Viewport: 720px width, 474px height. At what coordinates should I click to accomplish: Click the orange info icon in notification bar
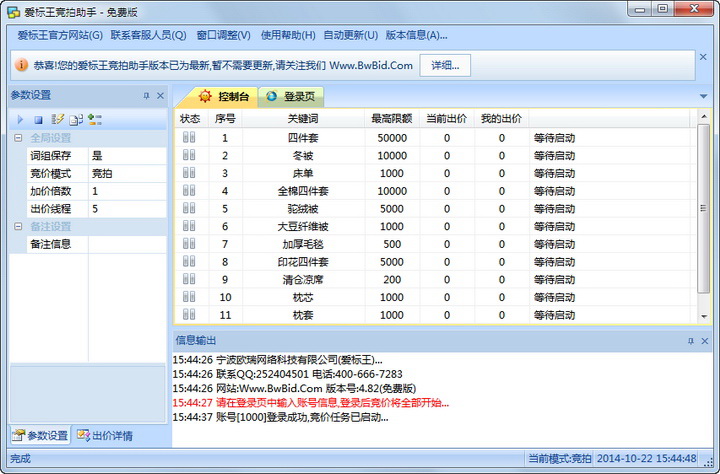pos(21,65)
